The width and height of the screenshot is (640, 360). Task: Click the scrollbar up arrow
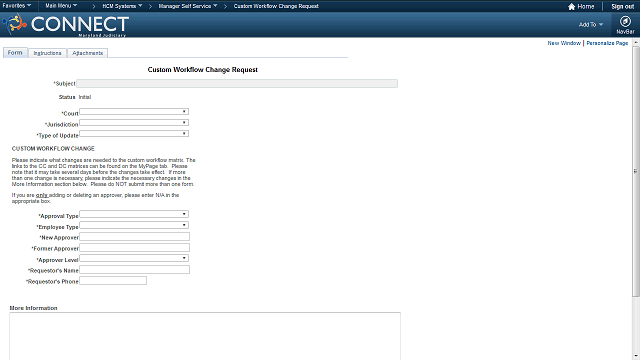636,42
